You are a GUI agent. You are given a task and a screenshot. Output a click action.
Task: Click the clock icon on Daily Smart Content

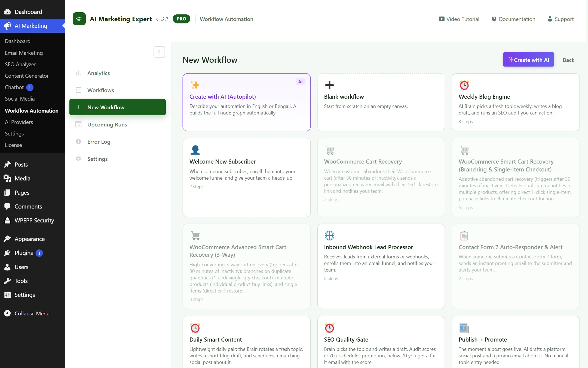(x=195, y=328)
